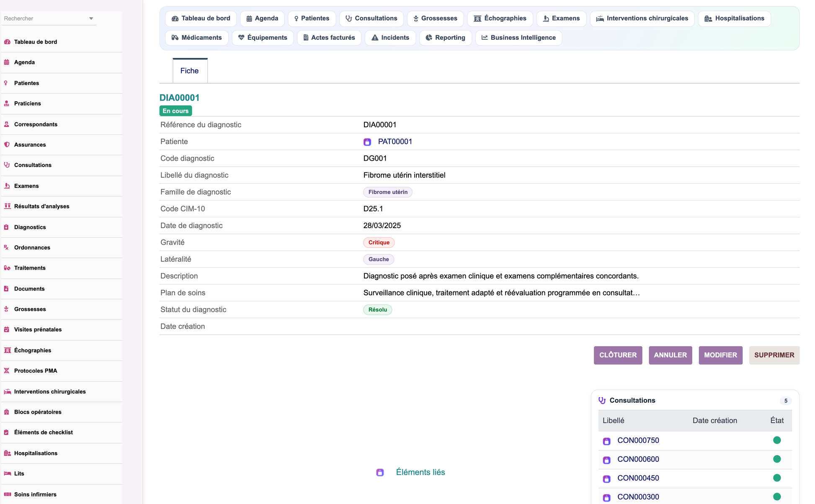
Task: Click the Visites prénatales calendar icon
Action: (7, 329)
